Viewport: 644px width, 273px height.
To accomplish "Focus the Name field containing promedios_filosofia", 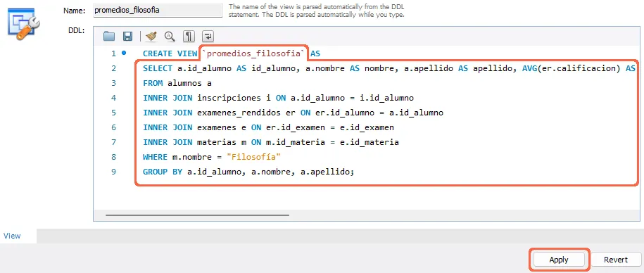I will point(158,11).
